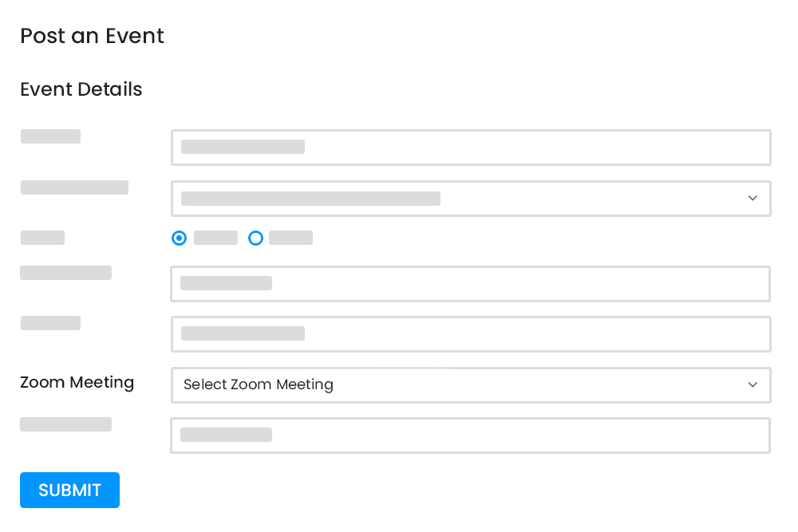Click the "Event Details" section heading
This screenshot has height=532, width=798.
click(x=81, y=89)
